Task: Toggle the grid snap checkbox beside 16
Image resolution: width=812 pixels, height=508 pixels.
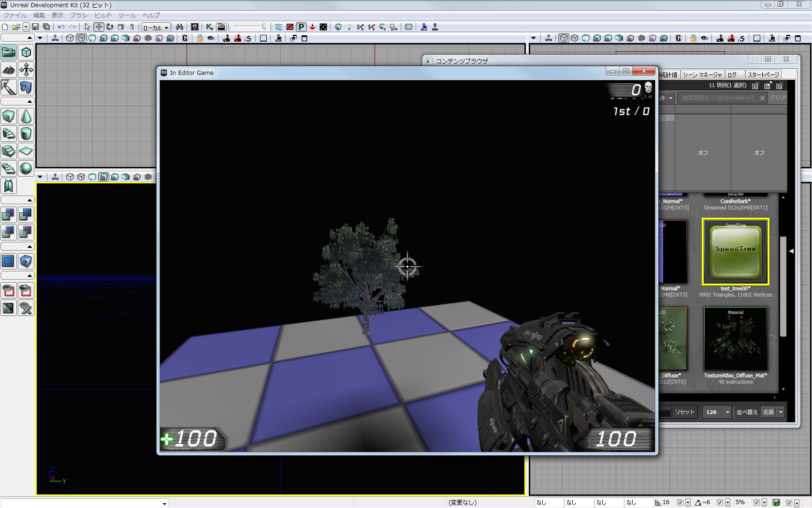Action: coord(680,503)
